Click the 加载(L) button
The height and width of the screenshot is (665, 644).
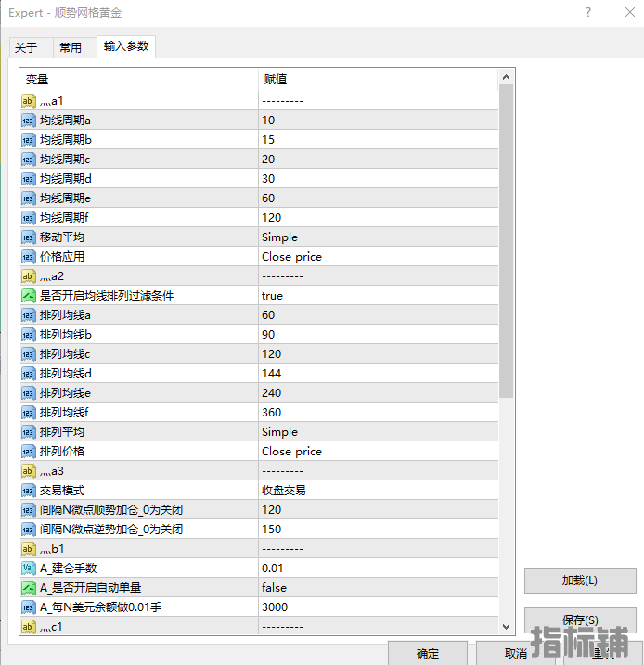click(580, 581)
